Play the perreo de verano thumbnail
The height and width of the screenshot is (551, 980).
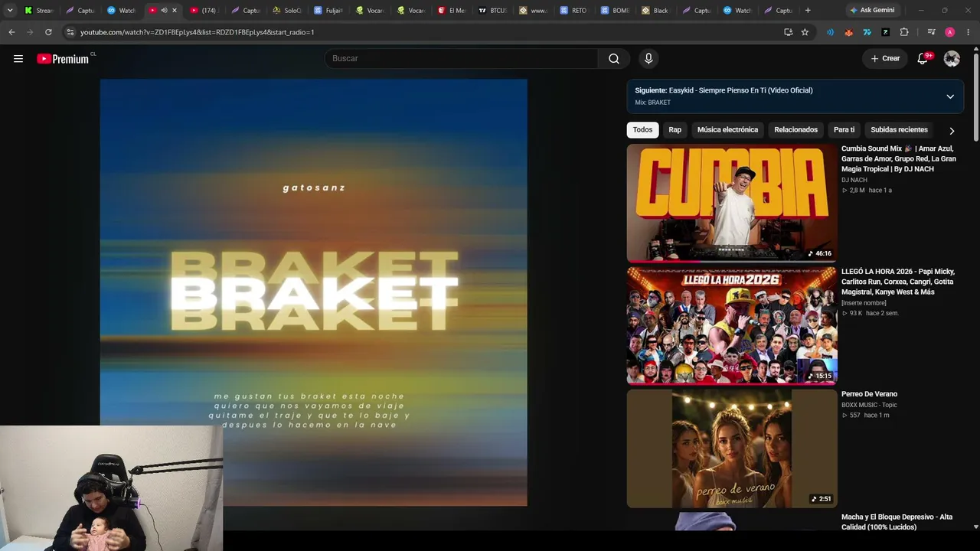pos(732,448)
